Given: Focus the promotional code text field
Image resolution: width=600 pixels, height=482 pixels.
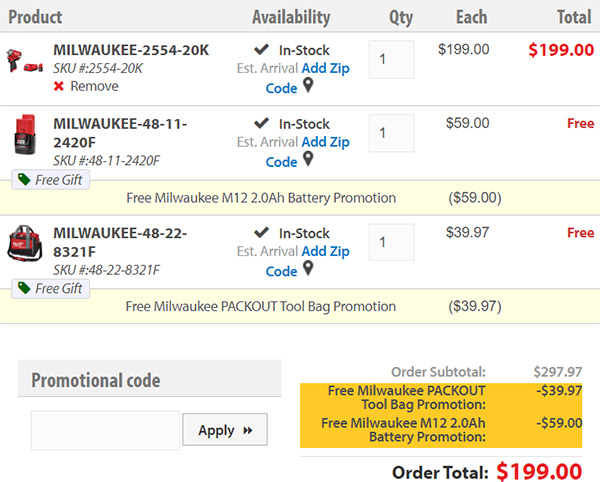Looking at the screenshot, I should tap(105, 430).
